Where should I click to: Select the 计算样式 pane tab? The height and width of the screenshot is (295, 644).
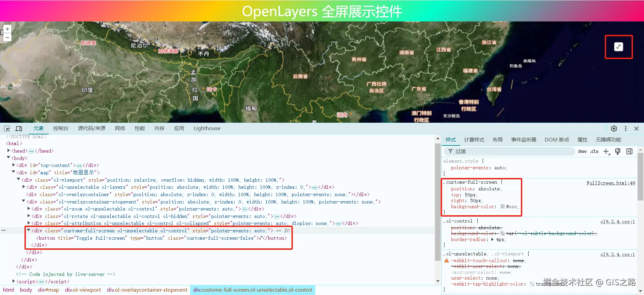point(474,140)
